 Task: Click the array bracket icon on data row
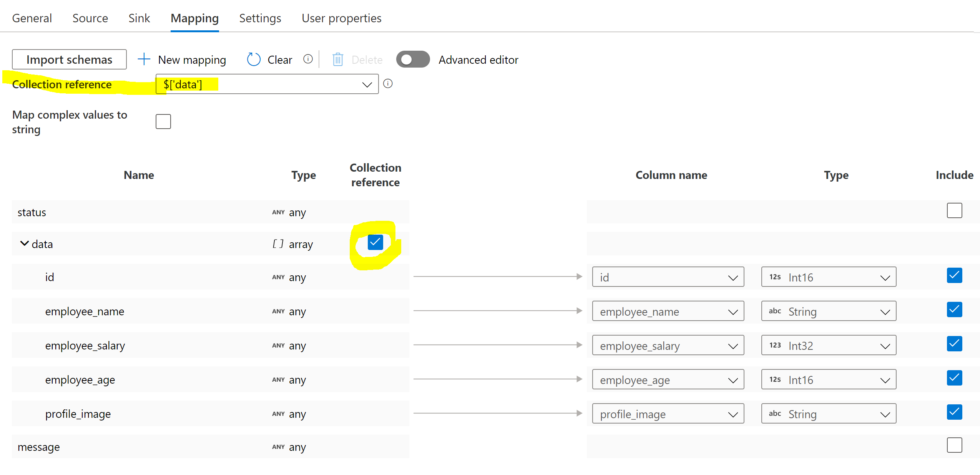(x=278, y=244)
